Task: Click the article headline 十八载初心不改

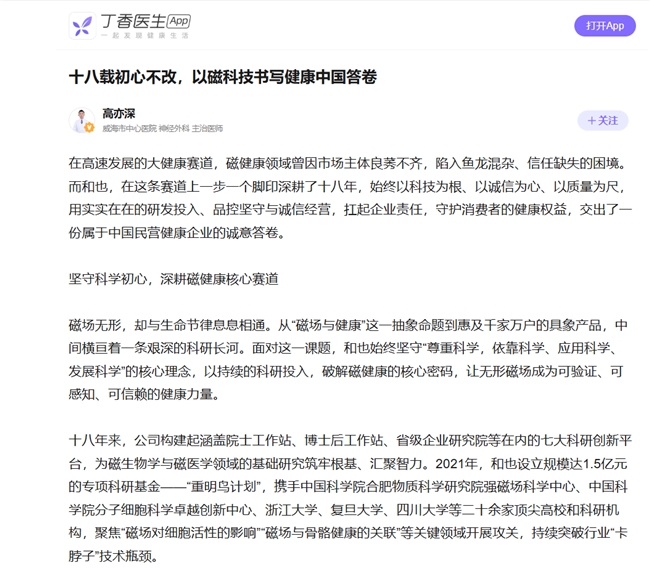Action: [222, 76]
